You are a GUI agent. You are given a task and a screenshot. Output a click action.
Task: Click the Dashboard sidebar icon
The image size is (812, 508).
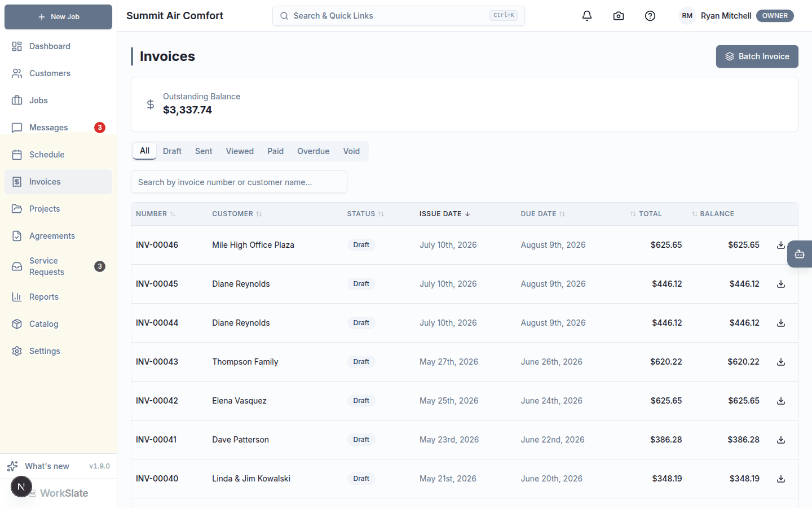tap(17, 46)
